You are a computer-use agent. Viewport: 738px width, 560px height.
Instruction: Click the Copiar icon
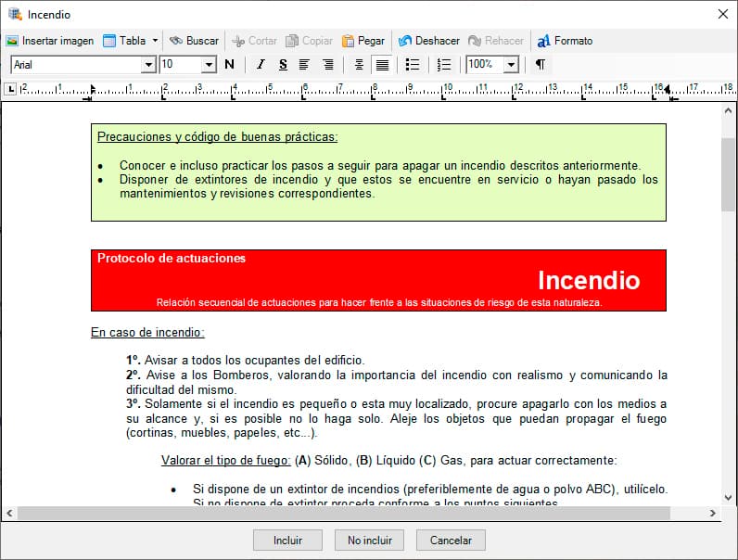[x=292, y=42]
